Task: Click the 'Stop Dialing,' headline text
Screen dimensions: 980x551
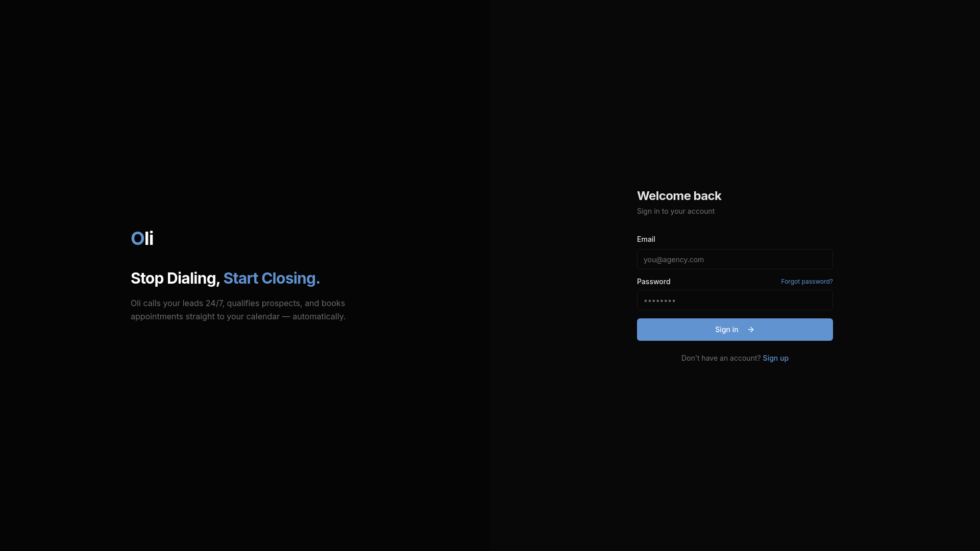Action: 175,278
